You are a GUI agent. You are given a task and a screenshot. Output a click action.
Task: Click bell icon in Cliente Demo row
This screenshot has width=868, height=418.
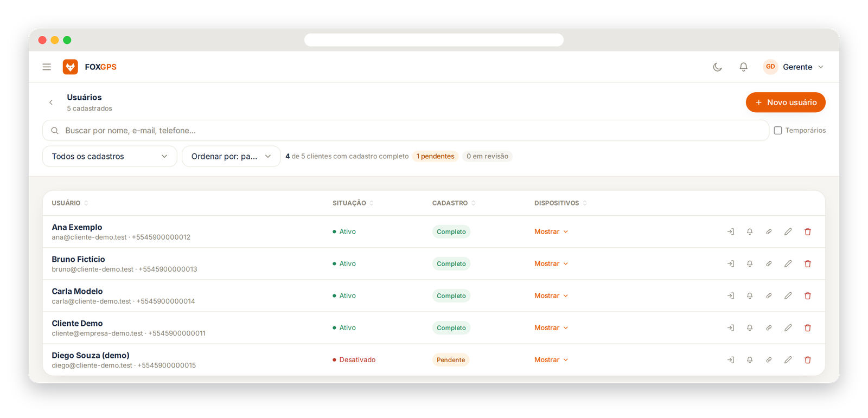750,328
